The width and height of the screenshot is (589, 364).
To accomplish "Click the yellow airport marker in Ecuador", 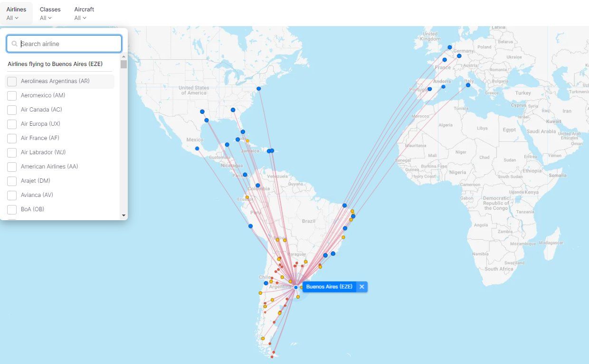I will click(247, 197).
